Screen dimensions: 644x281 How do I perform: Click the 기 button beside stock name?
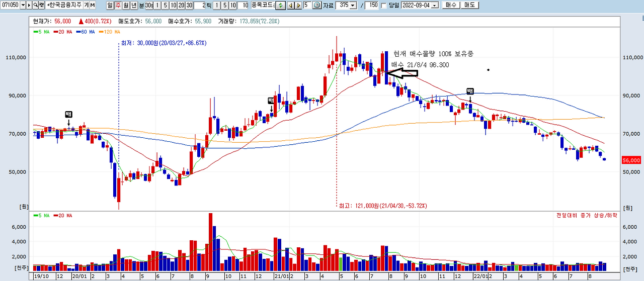[87, 5]
